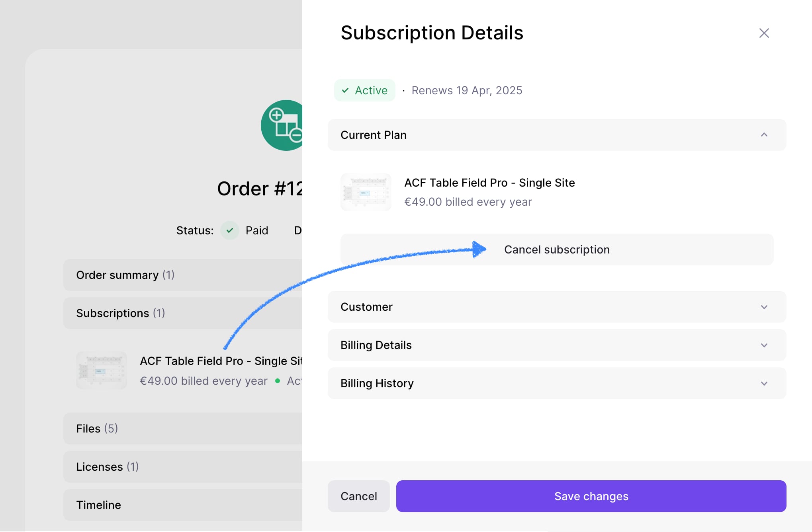Click the Cancel subscription button
The width and height of the screenshot is (812, 532).
tap(557, 249)
